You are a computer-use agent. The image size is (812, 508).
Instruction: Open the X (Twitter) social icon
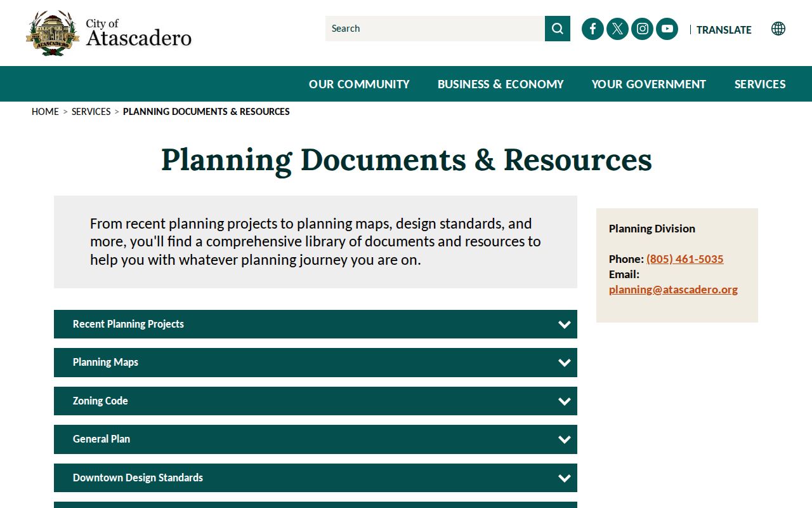coord(617,29)
